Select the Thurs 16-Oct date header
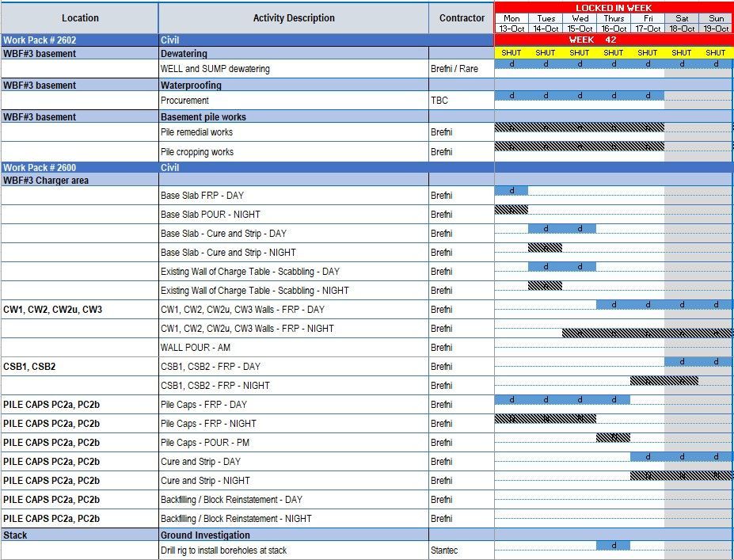The height and width of the screenshot is (560, 734). [x=614, y=24]
